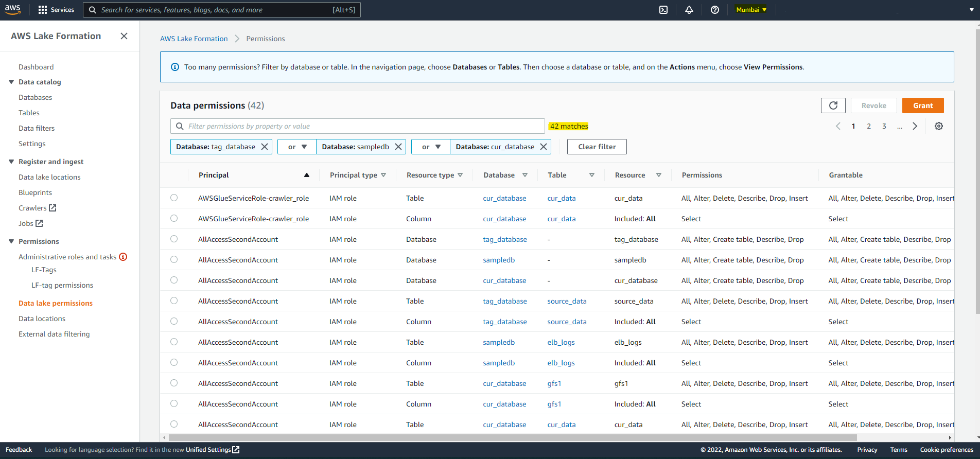Click the Feedback footer link
The height and width of the screenshot is (459, 980).
tap(19, 450)
